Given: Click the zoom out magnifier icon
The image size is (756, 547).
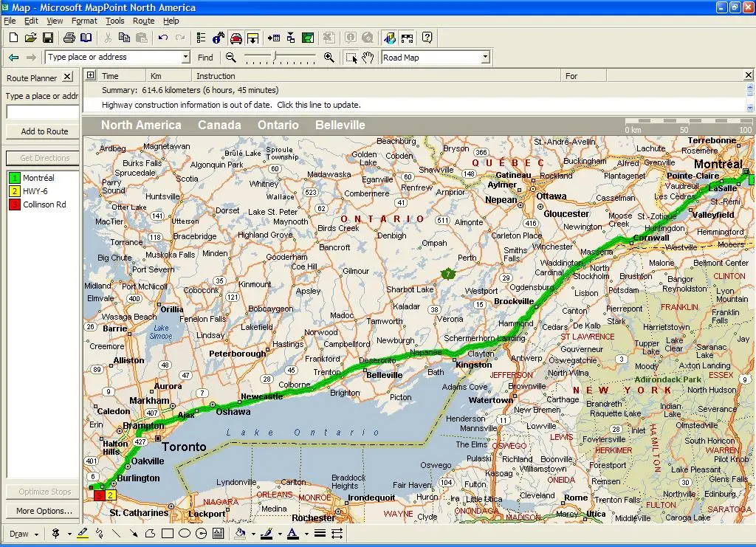Looking at the screenshot, I should (231, 58).
